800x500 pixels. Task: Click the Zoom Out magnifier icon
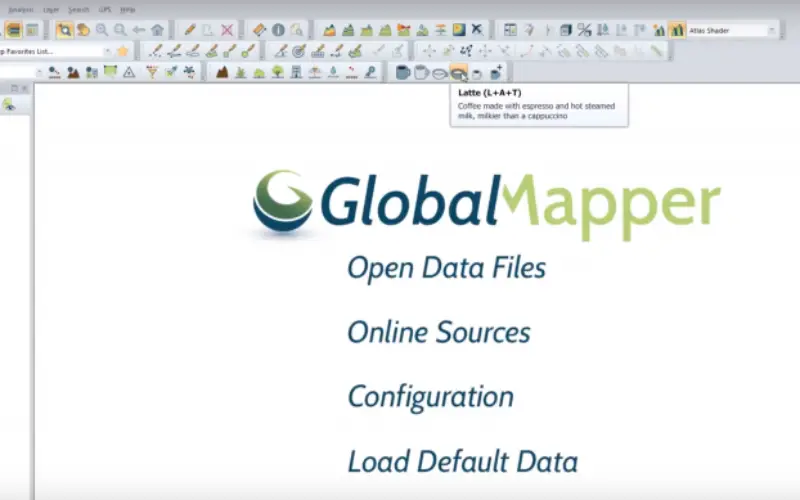click(x=120, y=30)
